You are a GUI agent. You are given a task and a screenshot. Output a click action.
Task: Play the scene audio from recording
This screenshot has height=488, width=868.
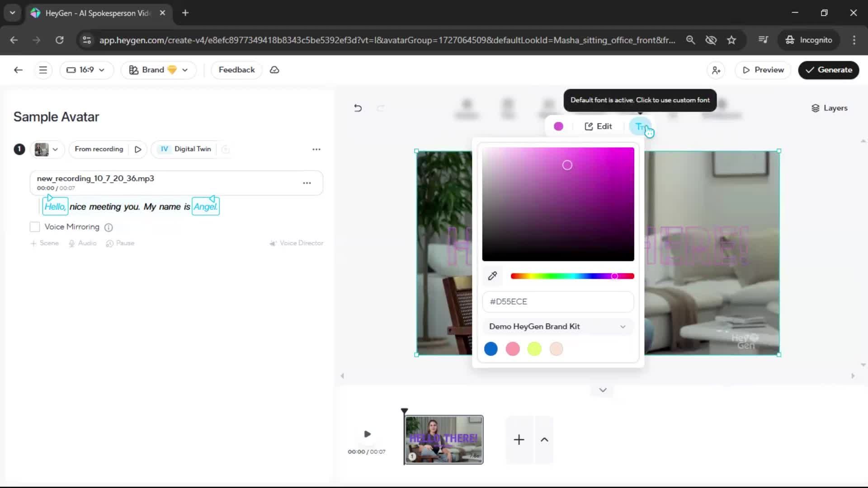pyautogui.click(x=138, y=149)
